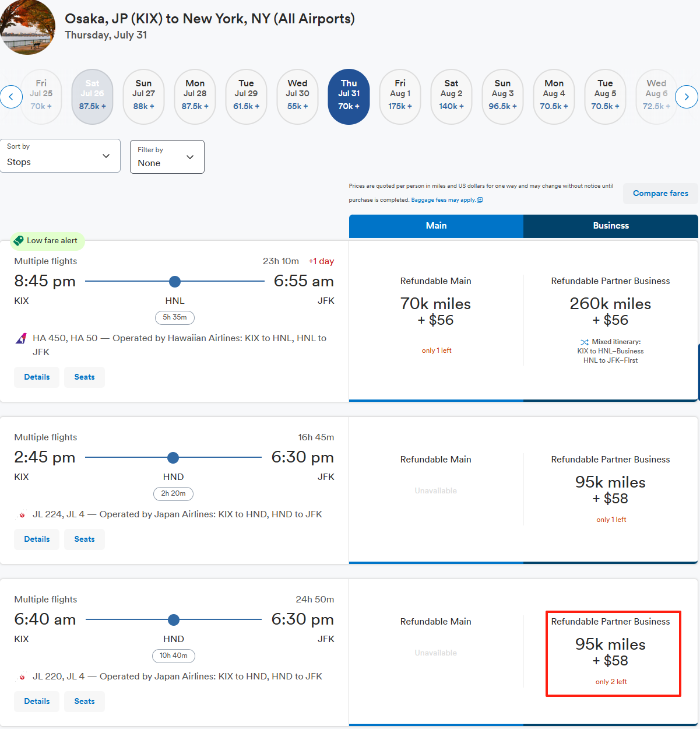This screenshot has width=700, height=729.
Task: Select Sun Aug 3 date
Action: 502,97
